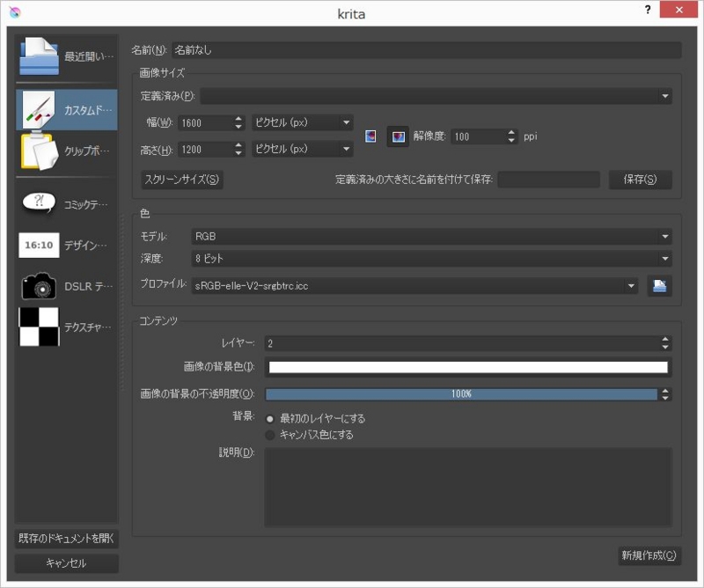Viewport: 704px width, 588px height.
Task: Open the height unit ピクセル dropdown
Action: (302, 149)
